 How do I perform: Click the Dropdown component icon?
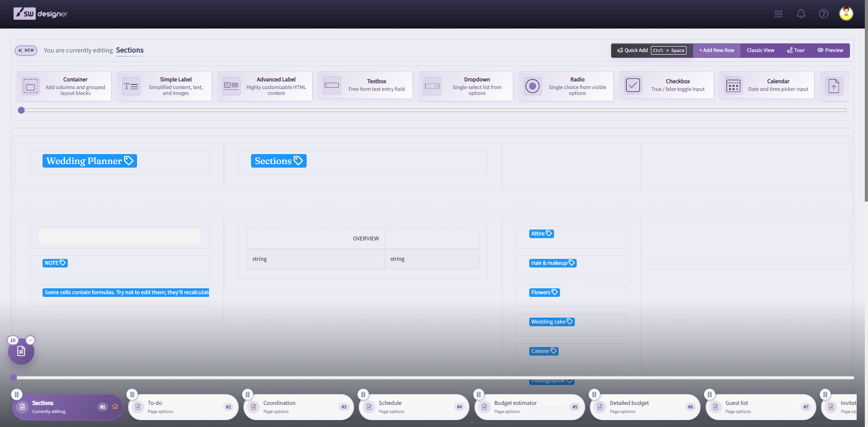point(432,86)
